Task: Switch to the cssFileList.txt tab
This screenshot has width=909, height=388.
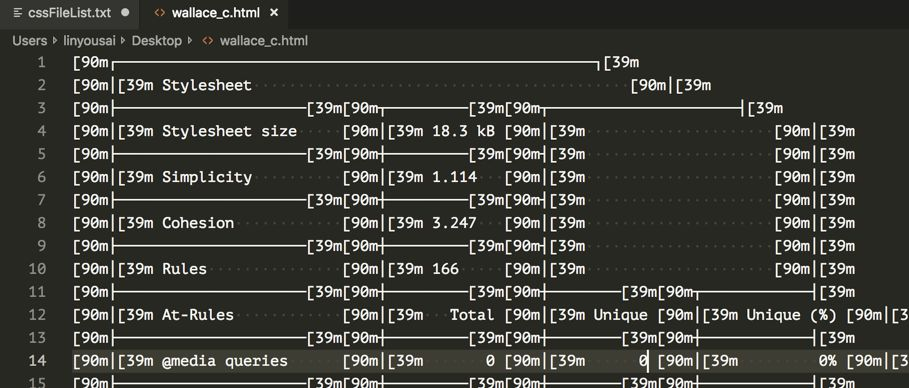Action: point(70,13)
